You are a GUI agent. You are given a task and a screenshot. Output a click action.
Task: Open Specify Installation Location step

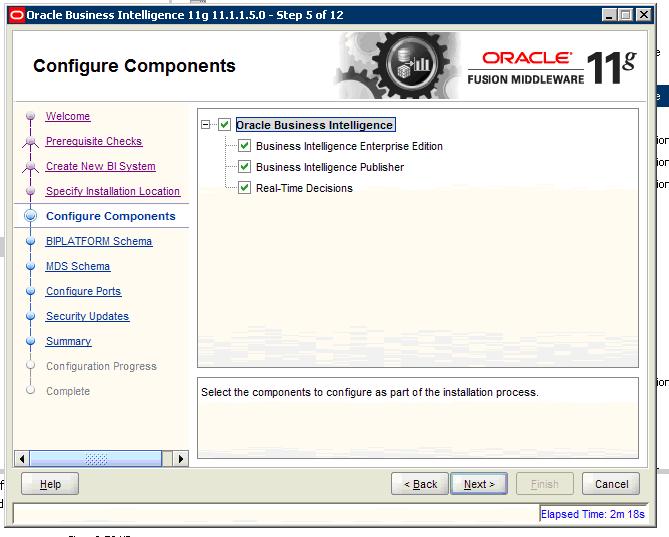tap(113, 191)
